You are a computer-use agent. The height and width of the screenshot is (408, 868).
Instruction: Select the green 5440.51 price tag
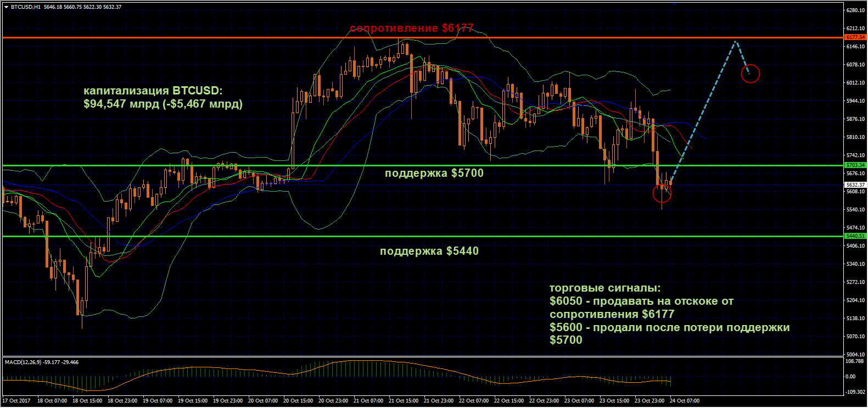(x=855, y=236)
